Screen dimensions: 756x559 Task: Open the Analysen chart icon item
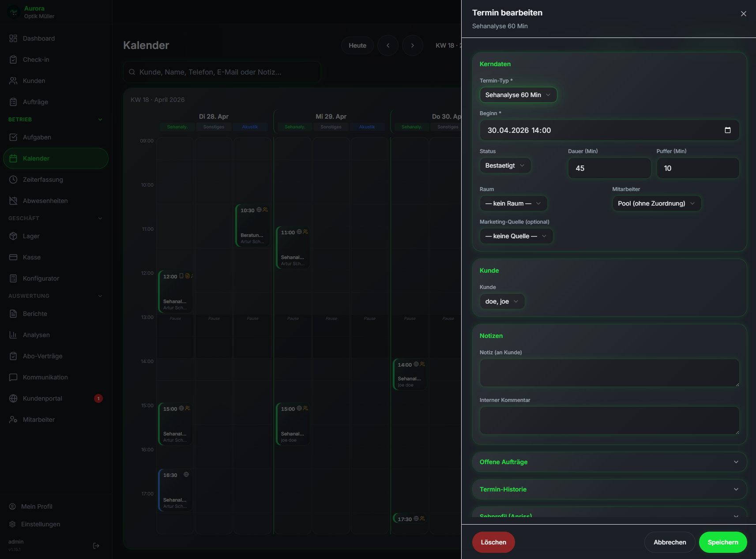pyautogui.click(x=13, y=335)
